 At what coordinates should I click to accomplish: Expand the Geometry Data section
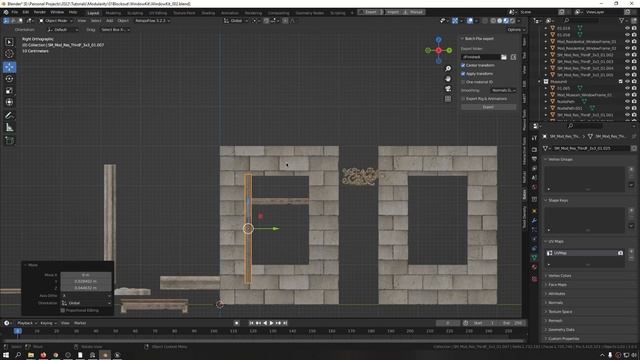561,330
